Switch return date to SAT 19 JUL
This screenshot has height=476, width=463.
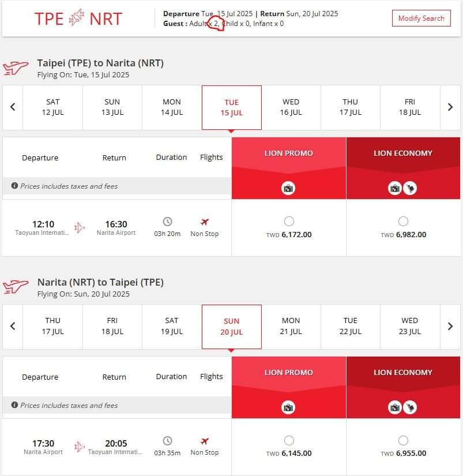(x=172, y=327)
